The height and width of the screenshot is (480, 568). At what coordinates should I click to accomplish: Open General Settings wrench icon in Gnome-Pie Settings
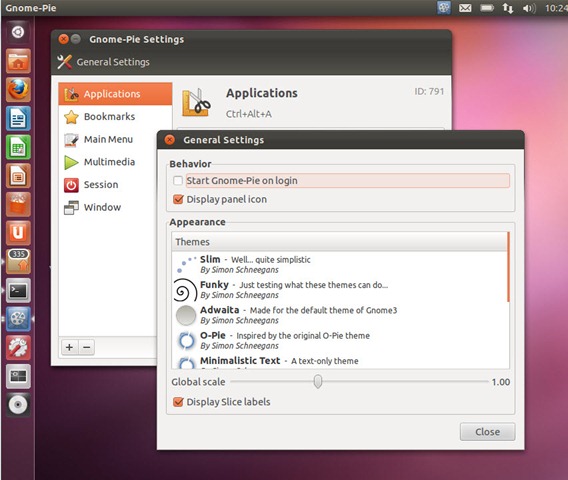point(64,62)
